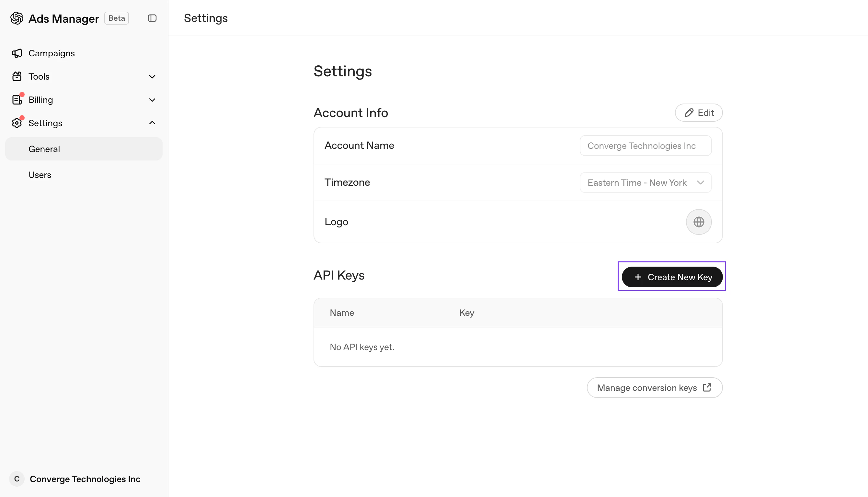868x497 pixels.
Task: Click the Timezone row label
Action: coord(347,182)
